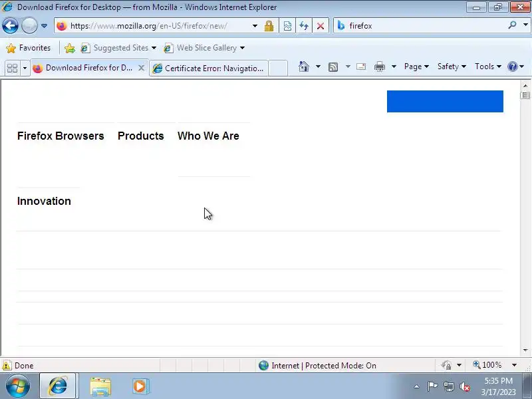
Task: Click Add to Favorites Bar icon
Action: (x=70, y=48)
